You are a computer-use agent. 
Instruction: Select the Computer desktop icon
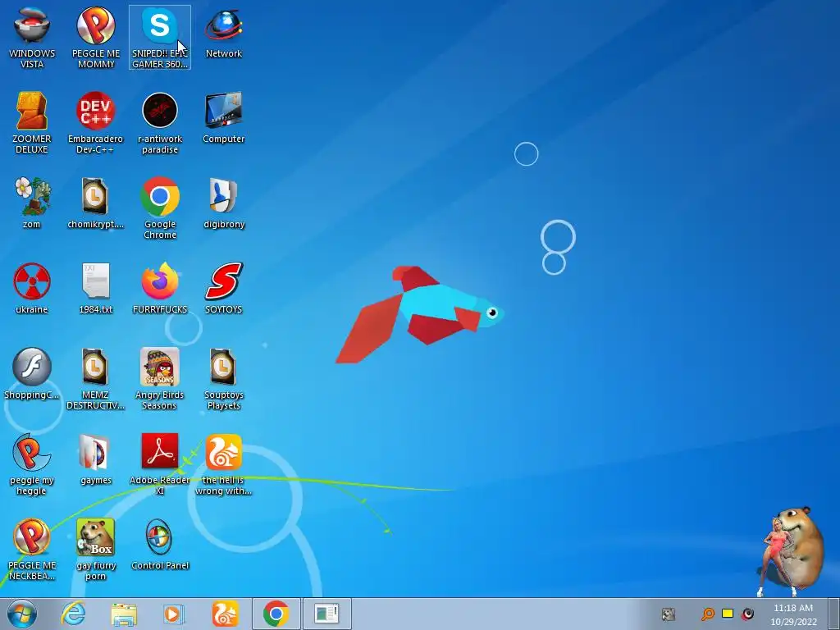(x=224, y=118)
